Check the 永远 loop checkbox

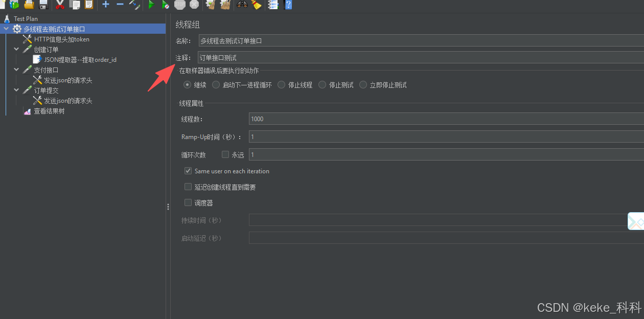click(225, 154)
